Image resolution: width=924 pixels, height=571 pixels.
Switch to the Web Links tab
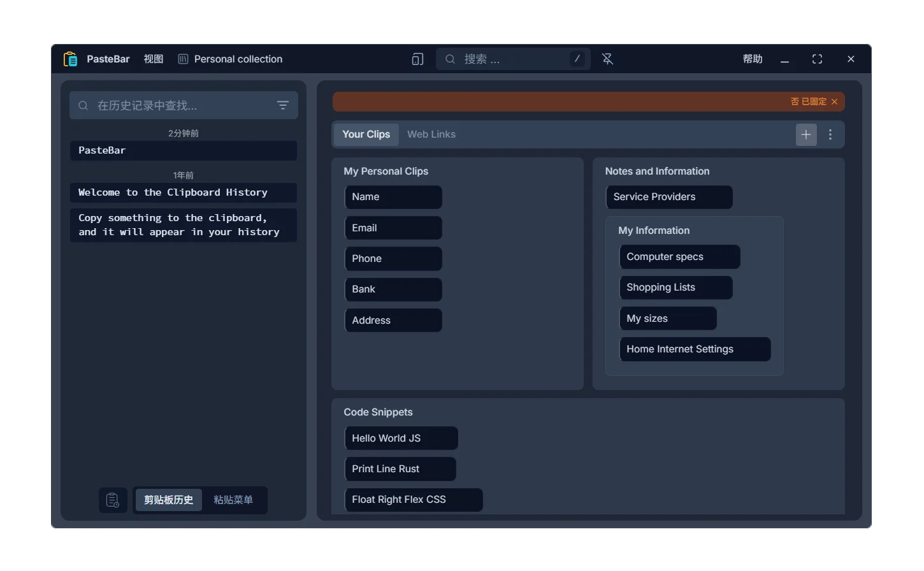point(431,134)
